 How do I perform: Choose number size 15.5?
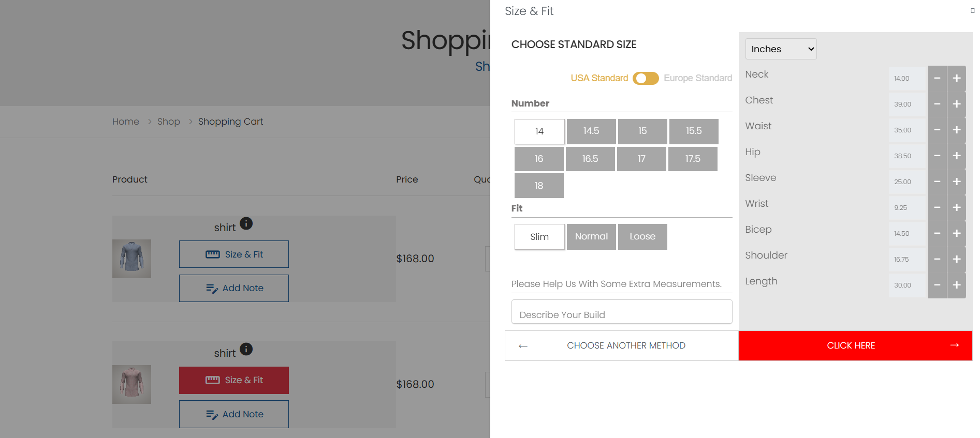[x=693, y=131]
